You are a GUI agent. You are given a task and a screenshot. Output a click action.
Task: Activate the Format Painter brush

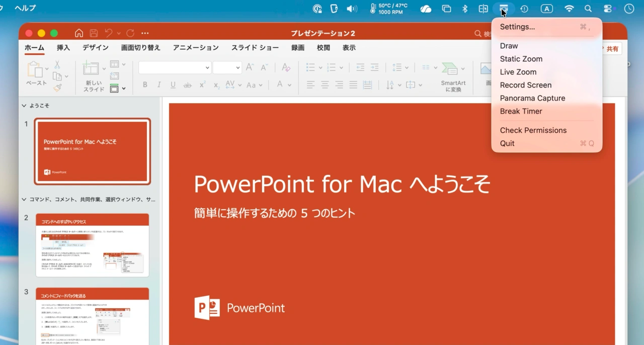click(57, 88)
